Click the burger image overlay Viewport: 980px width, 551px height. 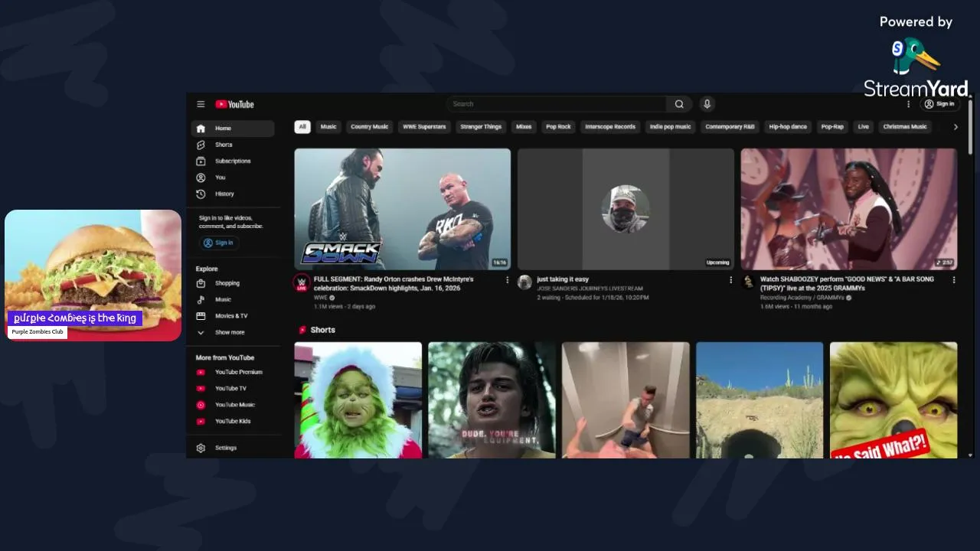(x=93, y=275)
